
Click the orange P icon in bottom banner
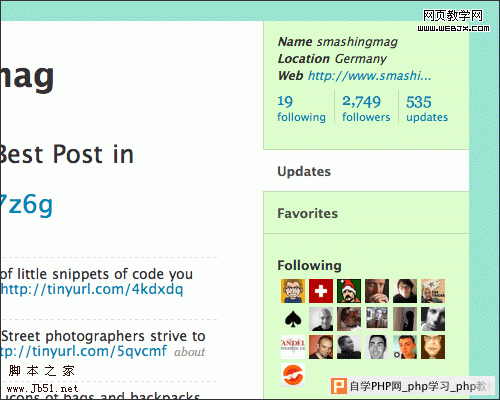click(338, 386)
